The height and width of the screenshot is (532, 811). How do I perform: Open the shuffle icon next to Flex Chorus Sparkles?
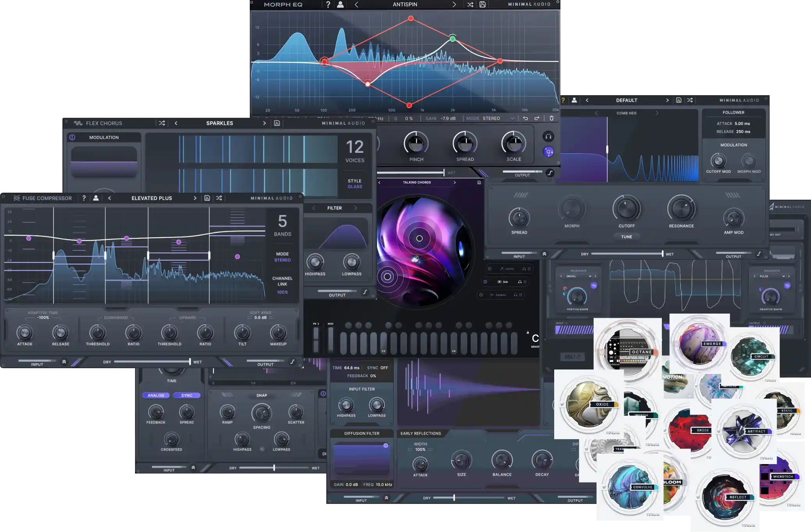(x=162, y=122)
